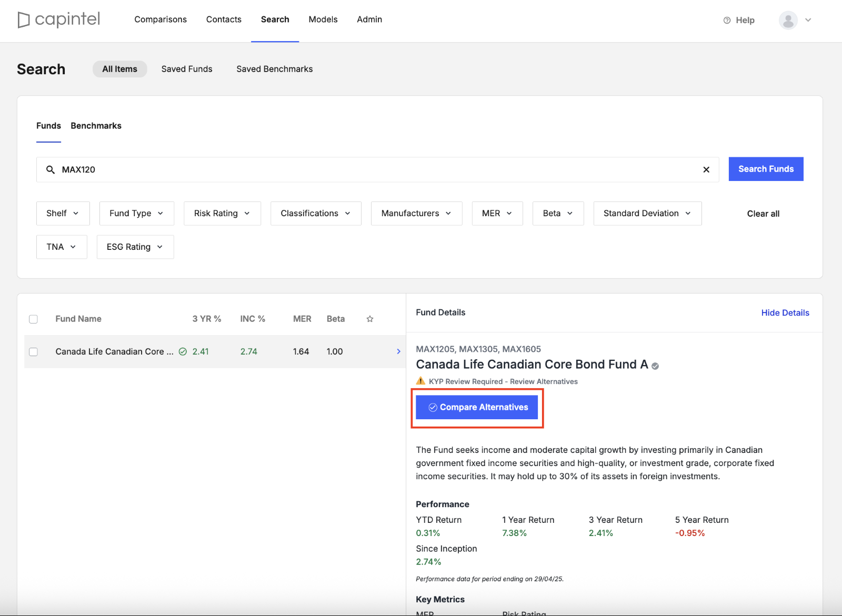The image size is (842, 616).
Task: Click the KYP warning triangle icon
Action: [420, 381]
